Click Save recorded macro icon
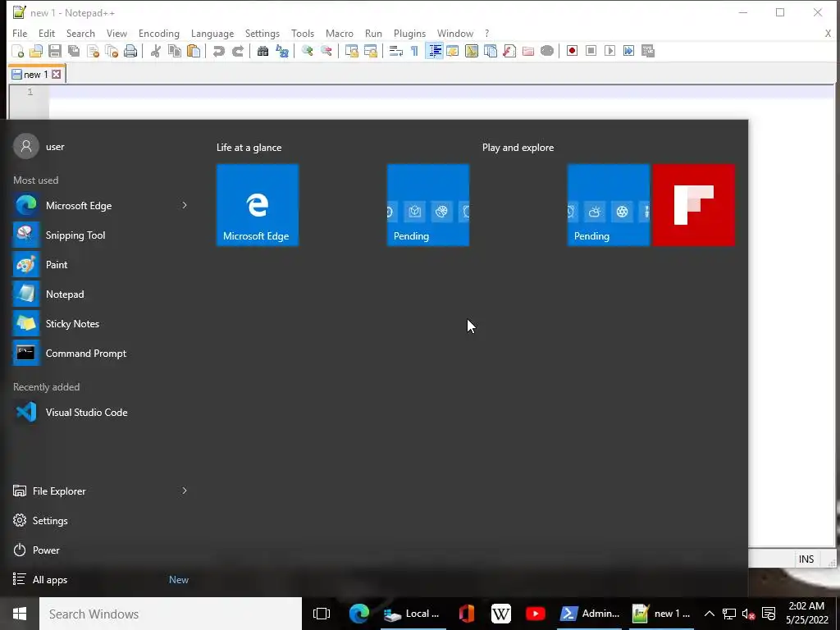Screen dimensions: 840x630 point(648,51)
